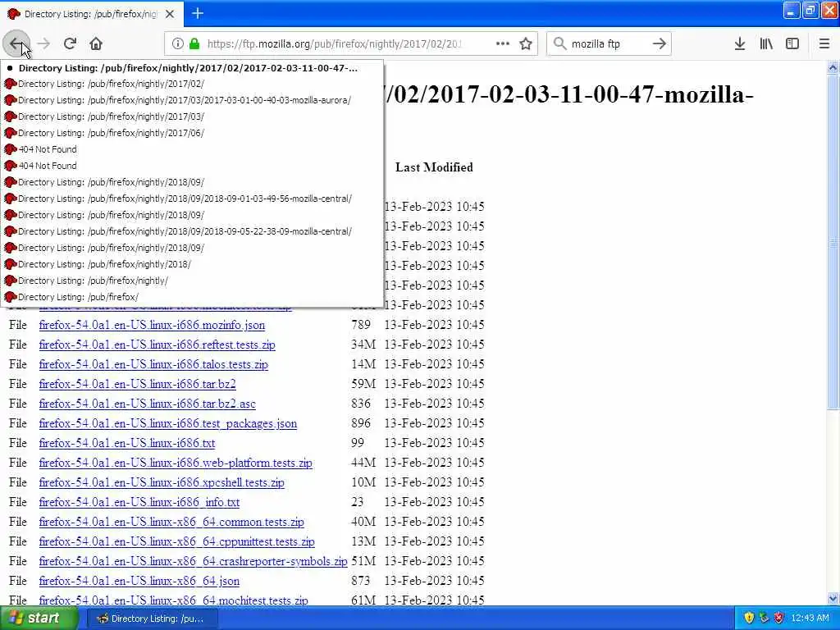The height and width of the screenshot is (630, 840).
Task: Toggle the sidebar view
Action: [x=792, y=44]
